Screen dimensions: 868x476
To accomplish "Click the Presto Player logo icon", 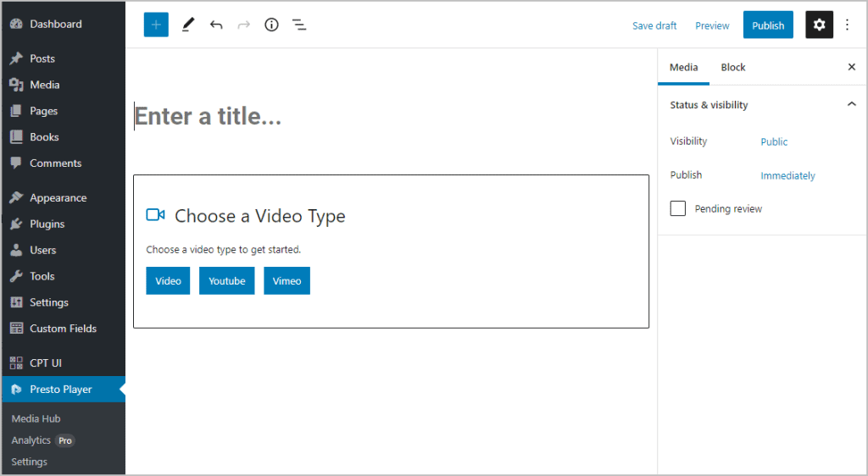I will point(17,390).
